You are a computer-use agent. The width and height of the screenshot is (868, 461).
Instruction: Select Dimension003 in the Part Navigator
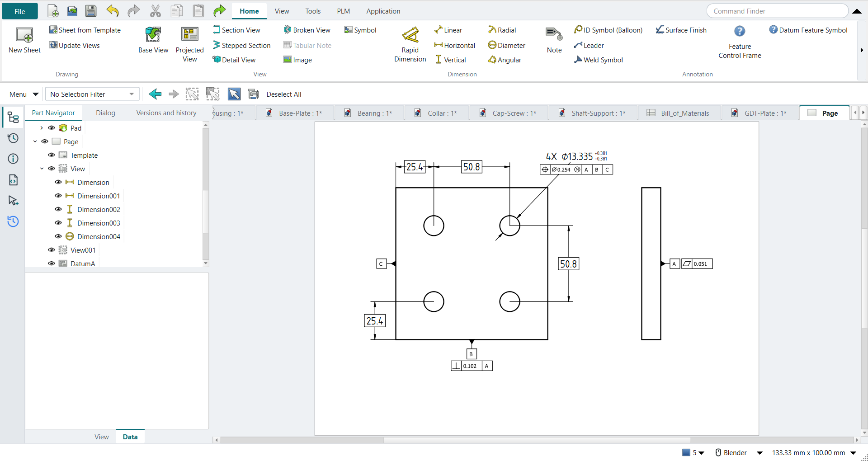tap(99, 223)
